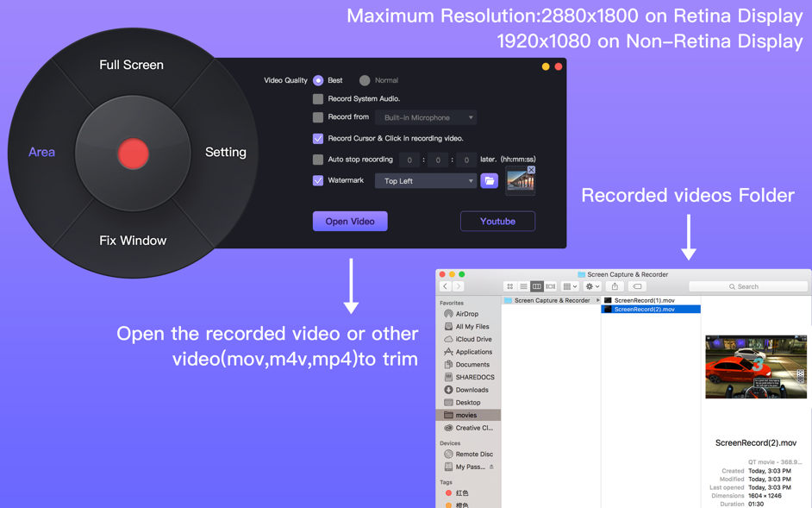Select the Area recording mode
Screen dimensions: 812x508
pyautogui.click(x=41, y=152)
